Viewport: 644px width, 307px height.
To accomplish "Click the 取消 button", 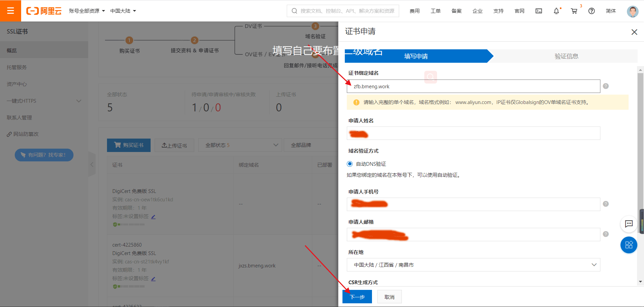I will pos(389,297).
